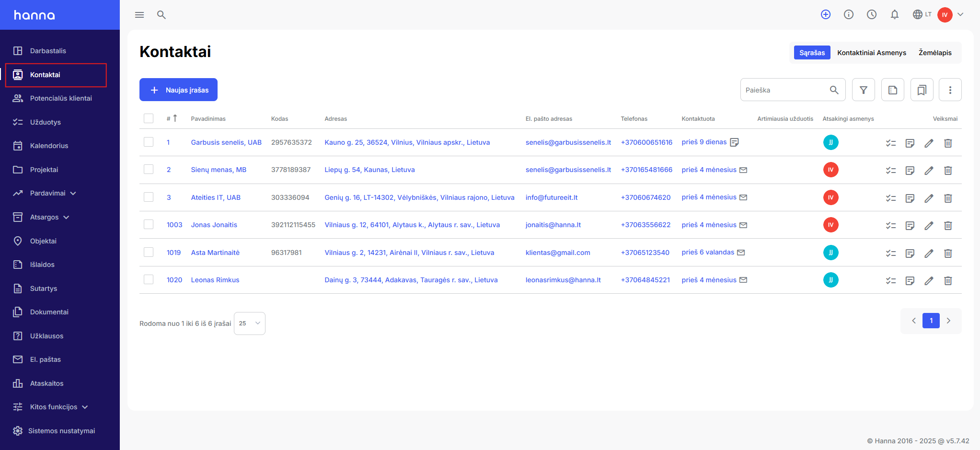Screen dimensions: 980x450
Task: Click page number 1 in pagination
Action: point(931,321)
